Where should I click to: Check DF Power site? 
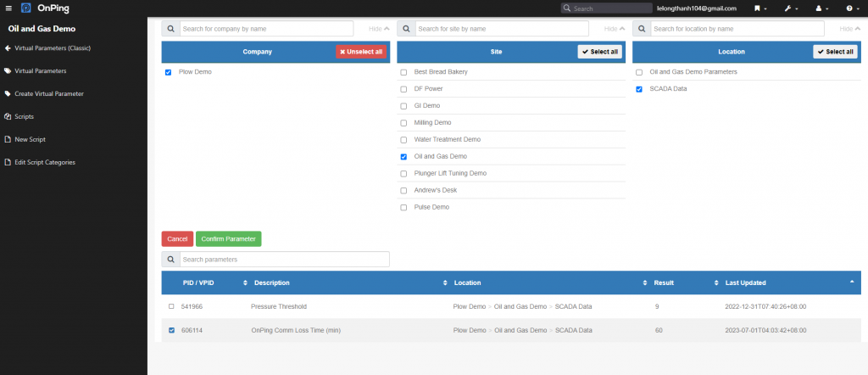pyautogui.click(x=403, y=89)
